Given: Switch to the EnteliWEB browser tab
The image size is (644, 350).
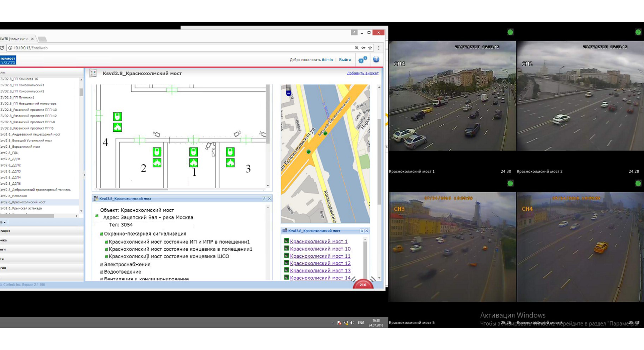Looking at the screenshot, I should 15,39.
